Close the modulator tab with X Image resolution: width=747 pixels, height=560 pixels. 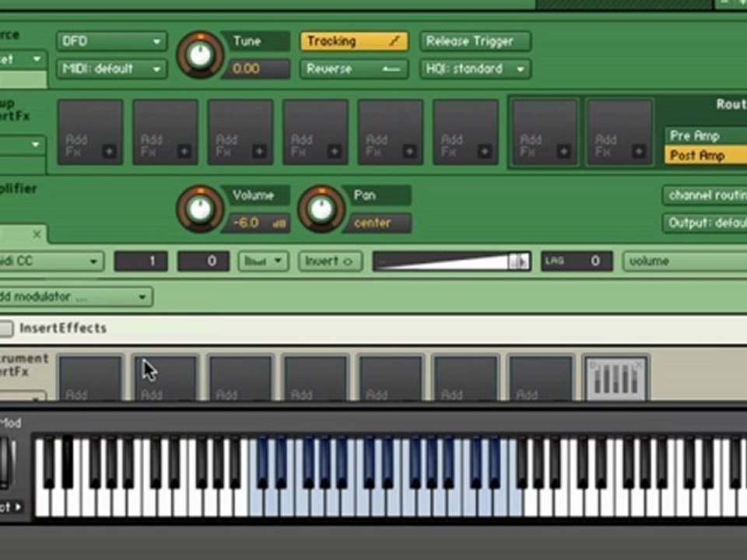pos(37,234)
